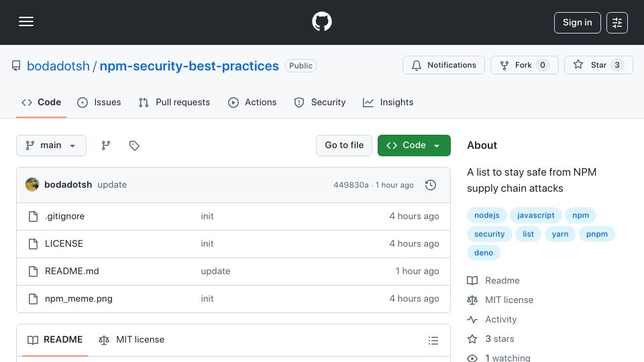Click the file icon beside .gitignore
Screen dimensions: 644x362
point(34,217)
